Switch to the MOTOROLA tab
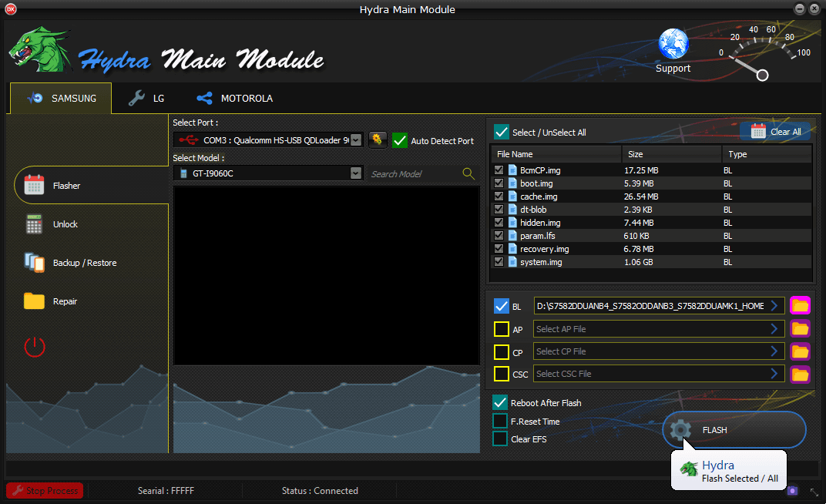The image size is (826, 504). 235,99
